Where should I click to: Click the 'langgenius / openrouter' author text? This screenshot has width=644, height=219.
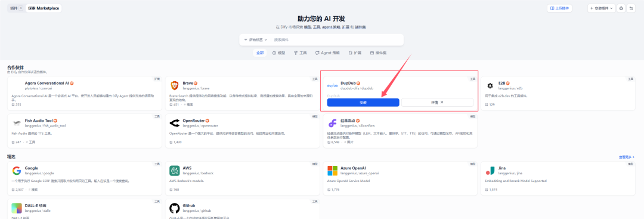point(200,126)
